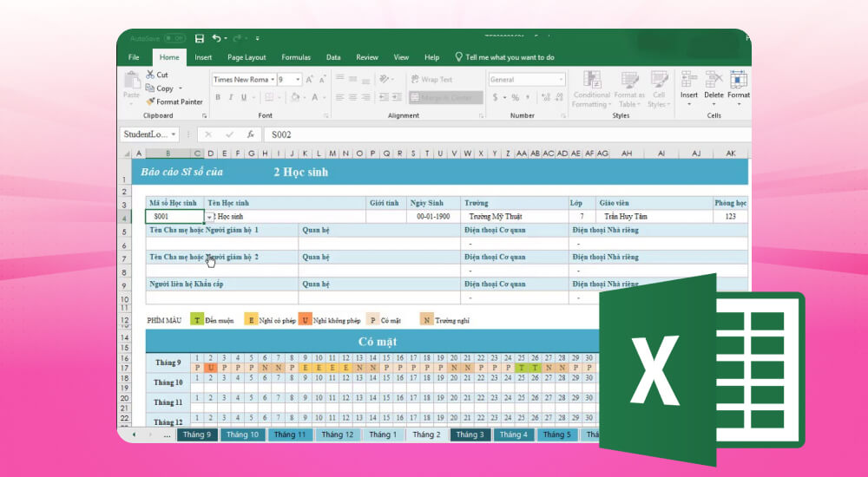Click the Increase Decimal icon
868x477 pixels.
pyautogui.click(x=546, y=97)
